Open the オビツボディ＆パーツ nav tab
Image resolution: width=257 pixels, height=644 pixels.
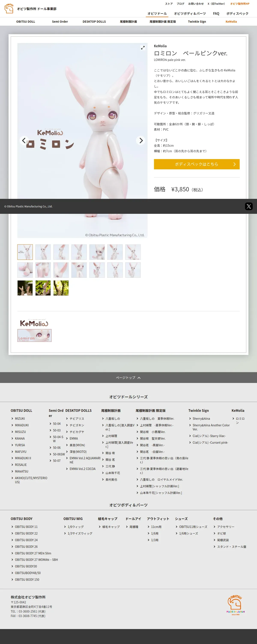coord(190,13)
